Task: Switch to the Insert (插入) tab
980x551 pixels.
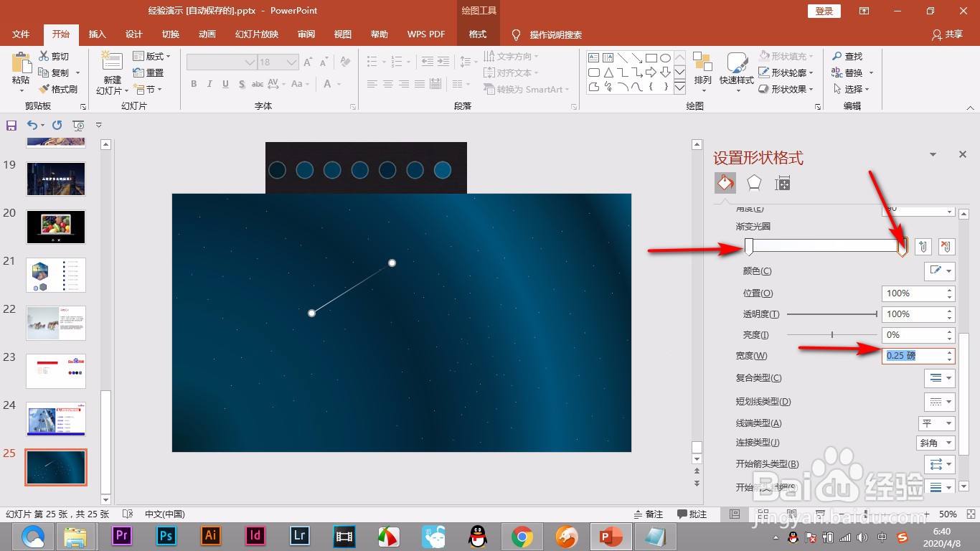Action: coord(97,34)
